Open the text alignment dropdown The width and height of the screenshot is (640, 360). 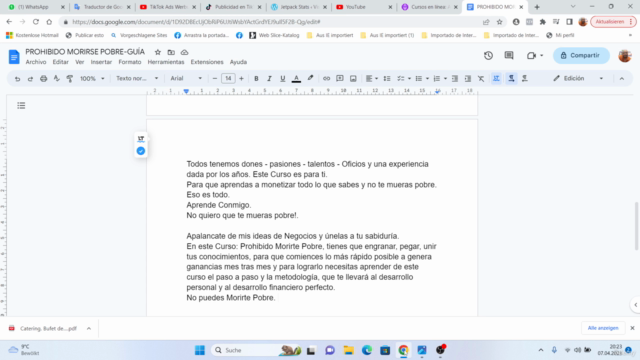371,78
